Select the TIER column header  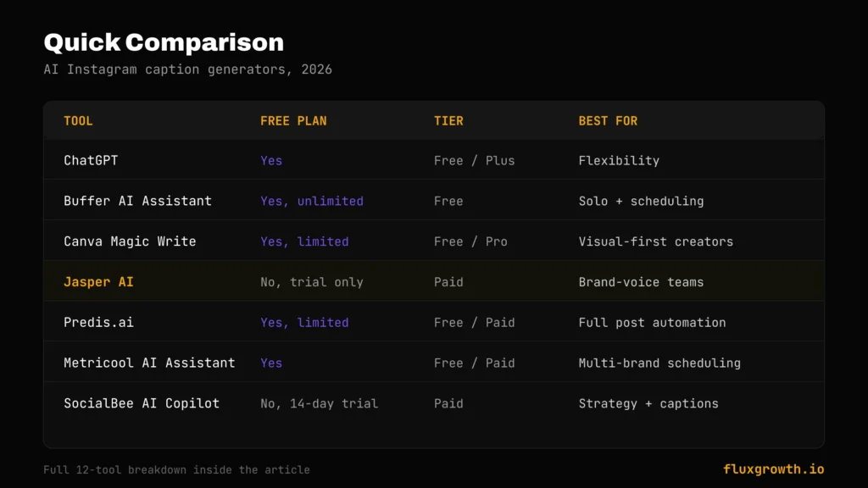point(448,121)
